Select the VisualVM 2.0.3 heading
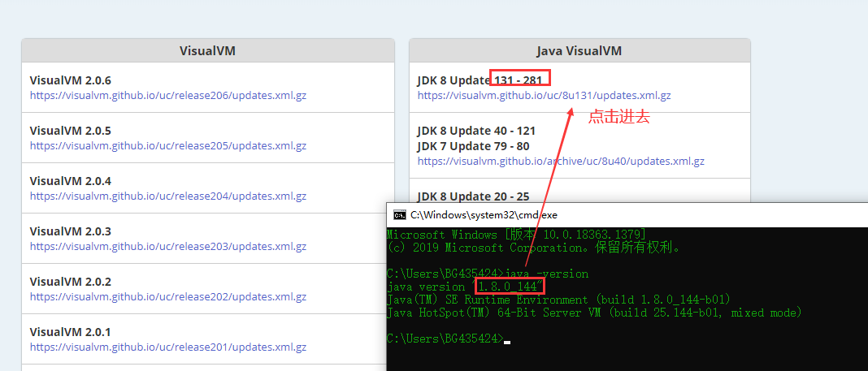 pyautogui.click(x=71, y=231)
